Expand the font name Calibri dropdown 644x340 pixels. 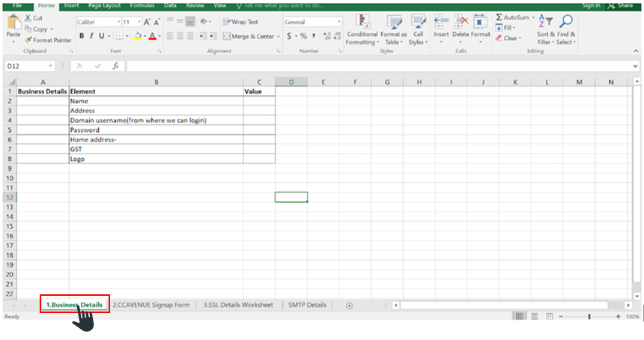(116, 22)
